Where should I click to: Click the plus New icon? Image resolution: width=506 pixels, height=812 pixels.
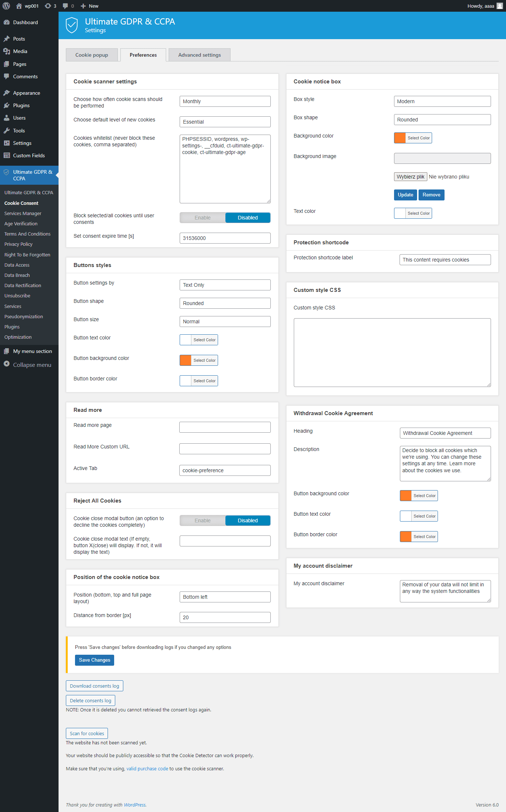click(83, 6)
